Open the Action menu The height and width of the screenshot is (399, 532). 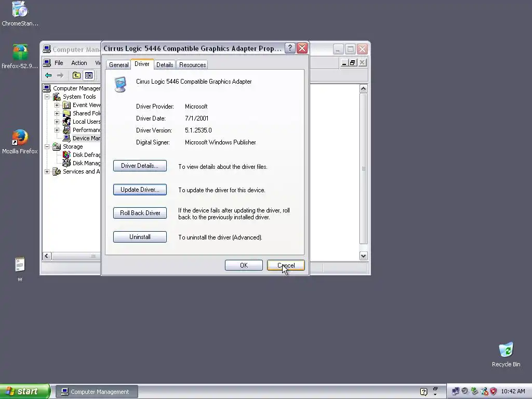(79, 63)
